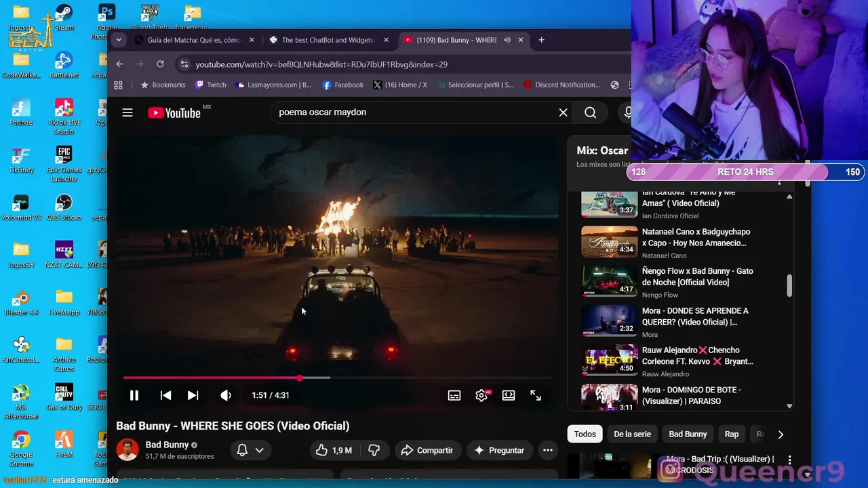Viewport: 868px width, 488px height.
Task: Open the Chrome apps grid shortcut
Action: tap(118, 85)
